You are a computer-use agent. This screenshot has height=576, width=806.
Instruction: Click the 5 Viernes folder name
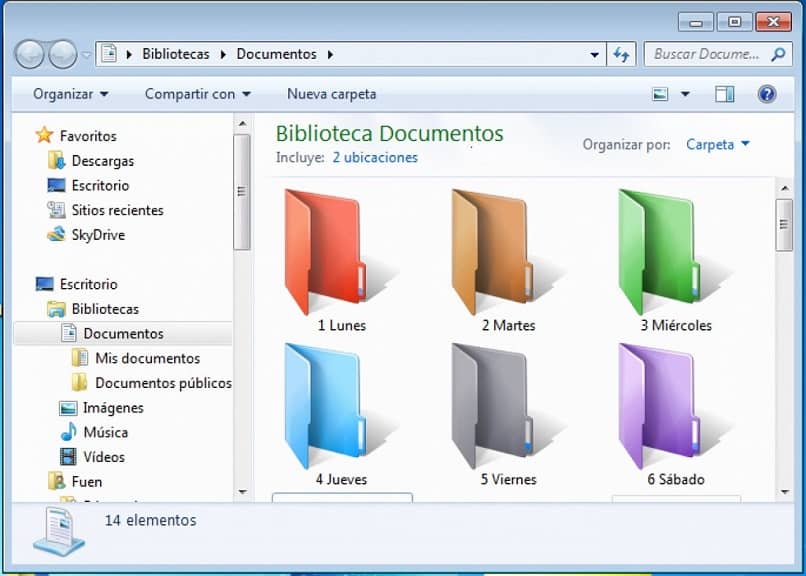(508, 479)
